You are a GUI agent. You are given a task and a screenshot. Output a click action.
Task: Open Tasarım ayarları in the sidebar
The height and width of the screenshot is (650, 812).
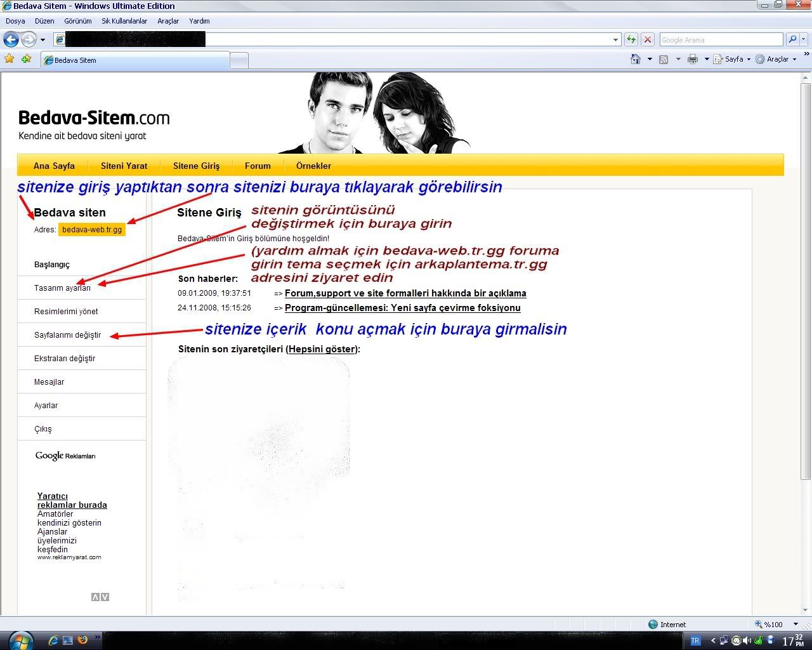pyautogui.click(x=62, y=288)
